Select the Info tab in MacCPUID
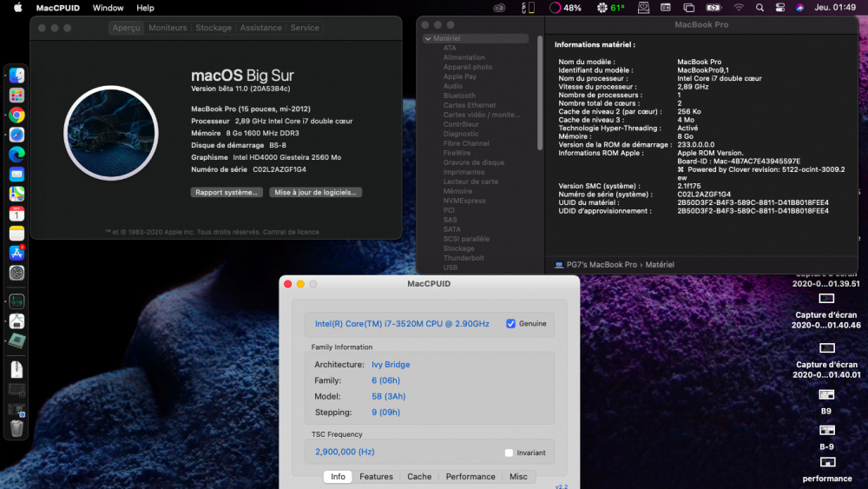The image size is (868, 489). [x=338, y=476]
